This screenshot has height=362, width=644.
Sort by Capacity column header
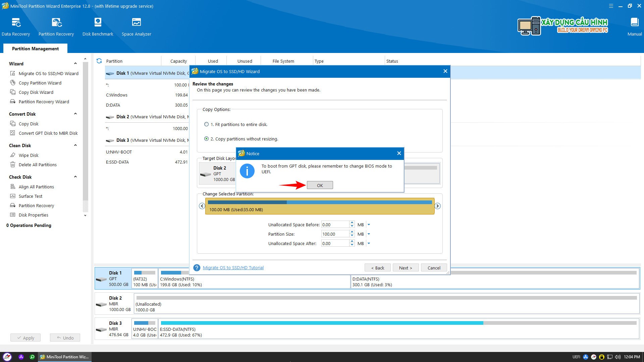pos(178,61)
